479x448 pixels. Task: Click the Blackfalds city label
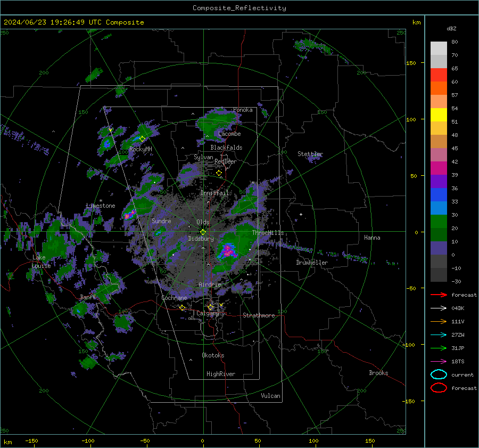click(x=226, y=148)
